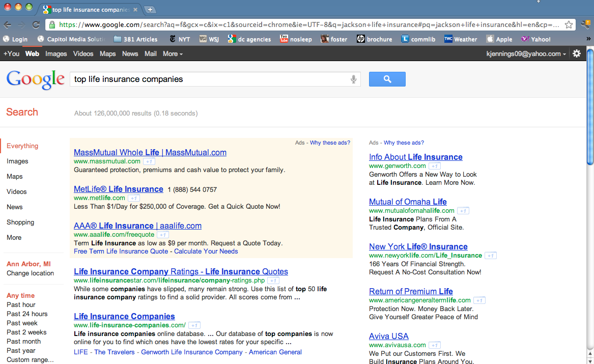Image resolution: width=594 pixels, height=364 pixels.
Task: Click 'Why these ads?' above the right ads
Action: (404, 143)
